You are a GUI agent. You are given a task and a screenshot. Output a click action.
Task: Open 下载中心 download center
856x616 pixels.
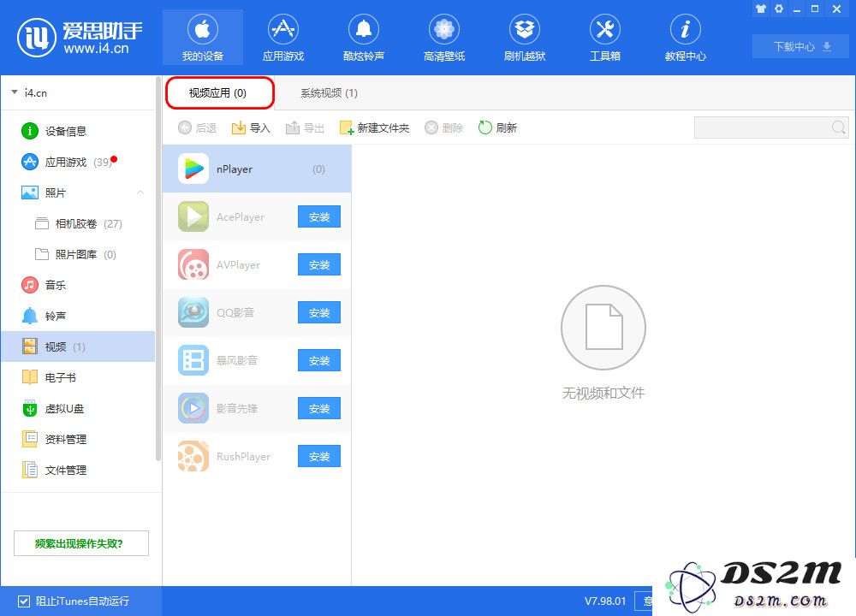[801, 46]
